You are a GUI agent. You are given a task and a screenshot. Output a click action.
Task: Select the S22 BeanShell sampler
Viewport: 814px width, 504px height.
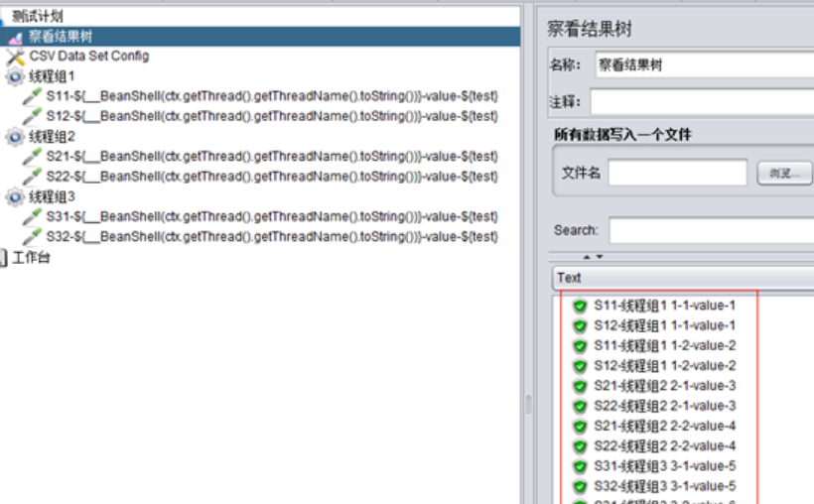point(272,177)
